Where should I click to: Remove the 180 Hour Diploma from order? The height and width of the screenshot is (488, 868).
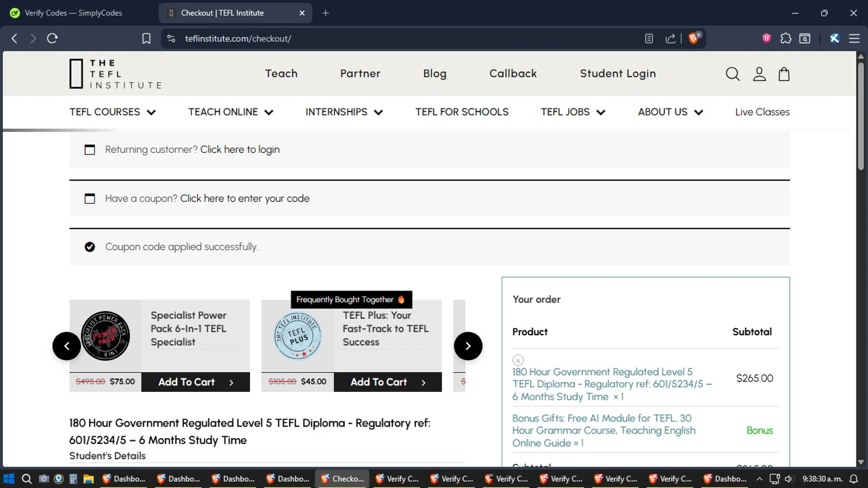coord(518,360)
